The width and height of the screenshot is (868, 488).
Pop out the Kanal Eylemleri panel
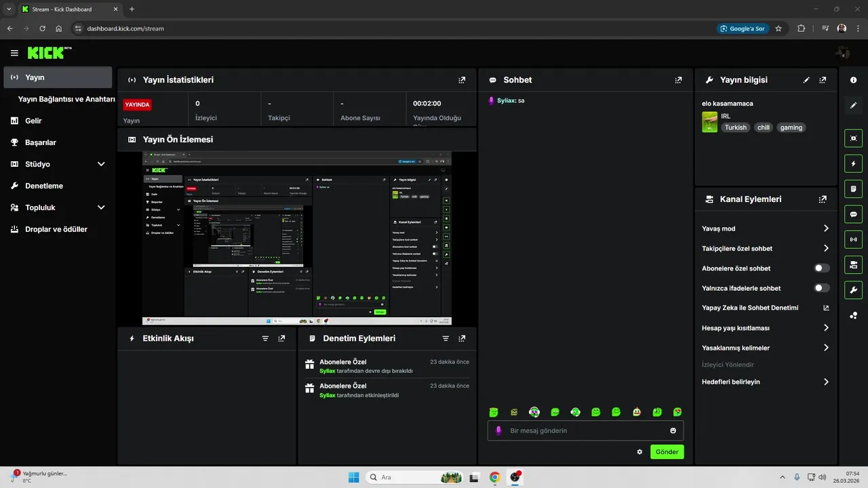(x=823, y=199)
